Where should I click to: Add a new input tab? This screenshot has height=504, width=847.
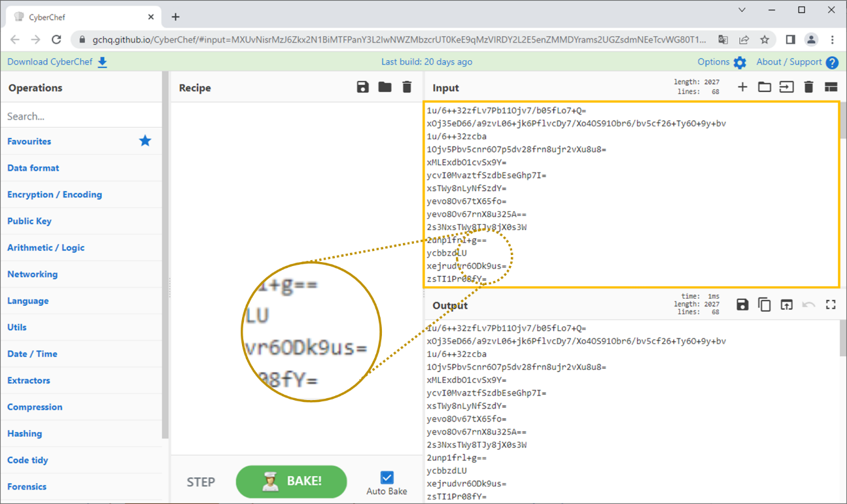(x=742, y=87)
